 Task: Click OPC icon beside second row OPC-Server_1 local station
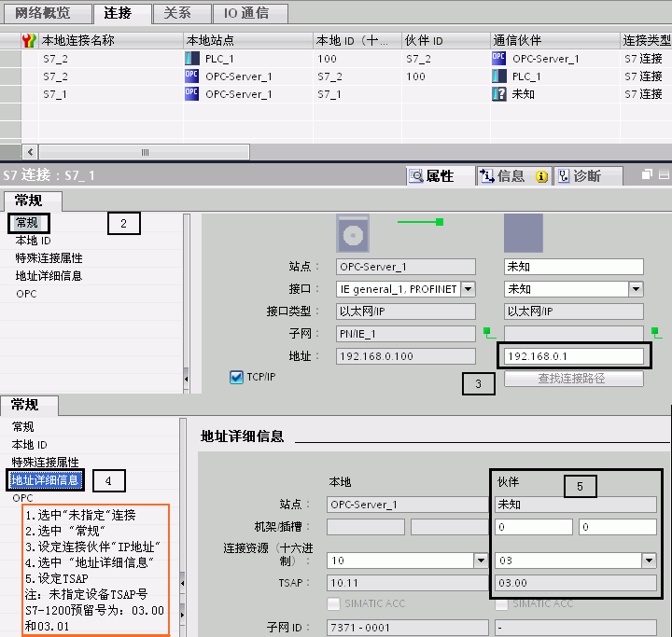pyautogui.click(x=192, y=76)
